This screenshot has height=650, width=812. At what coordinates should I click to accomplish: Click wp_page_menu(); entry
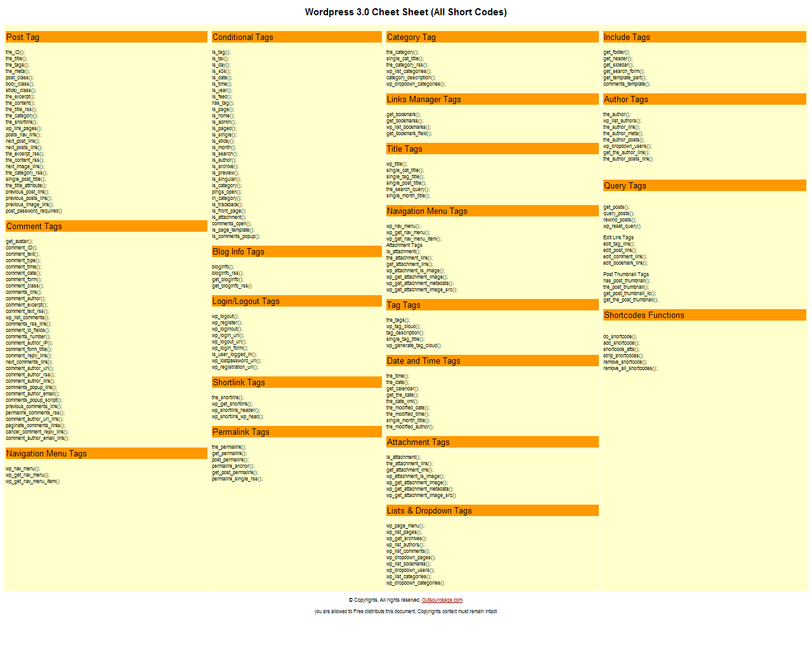pyautogui.click(x=405, y=526)
